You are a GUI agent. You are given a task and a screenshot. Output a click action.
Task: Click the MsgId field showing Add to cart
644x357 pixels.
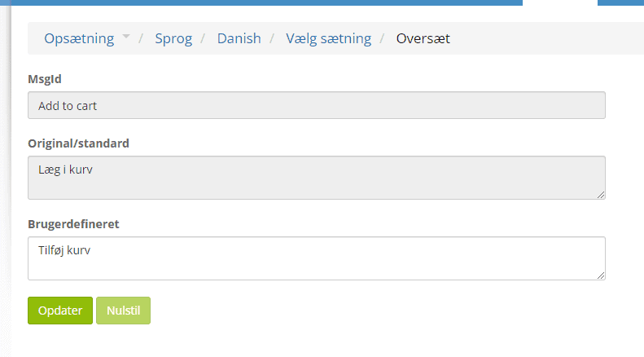(x=317, y=105)
